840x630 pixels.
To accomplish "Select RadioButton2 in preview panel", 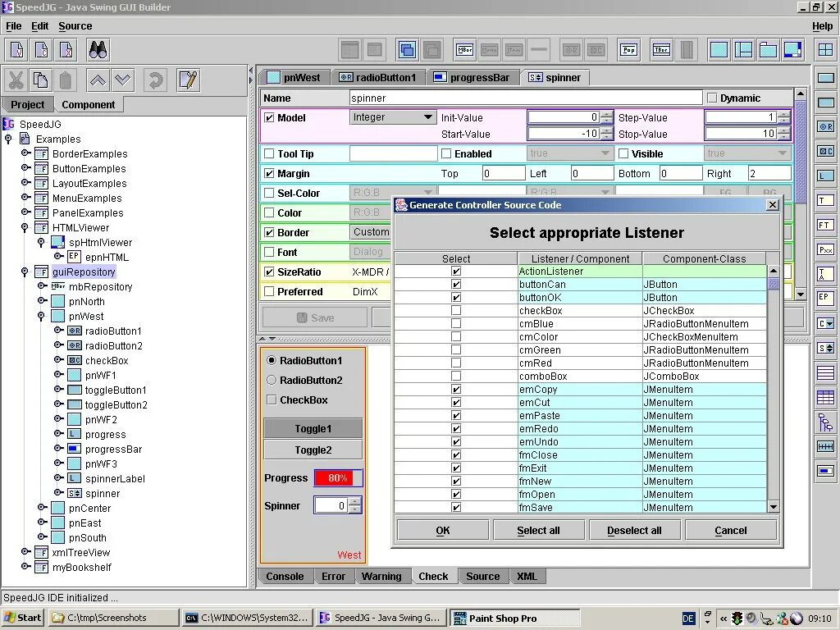I will tap(272, 381).
